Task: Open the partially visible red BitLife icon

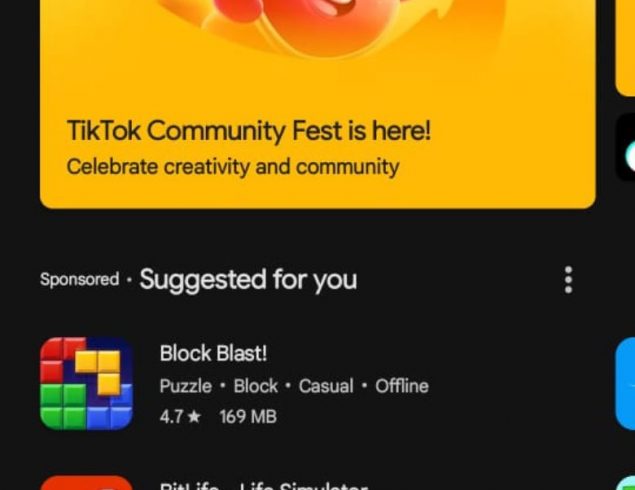Action: [86, 483]
